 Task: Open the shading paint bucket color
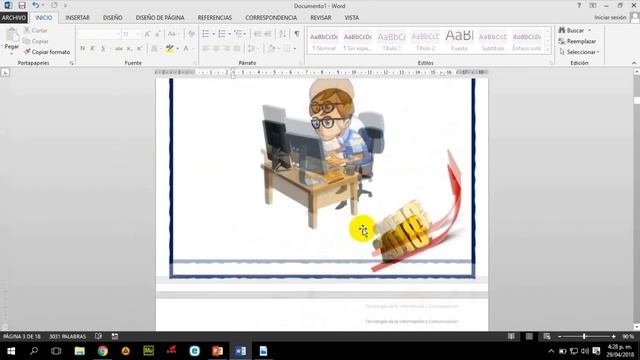point(271,49)
